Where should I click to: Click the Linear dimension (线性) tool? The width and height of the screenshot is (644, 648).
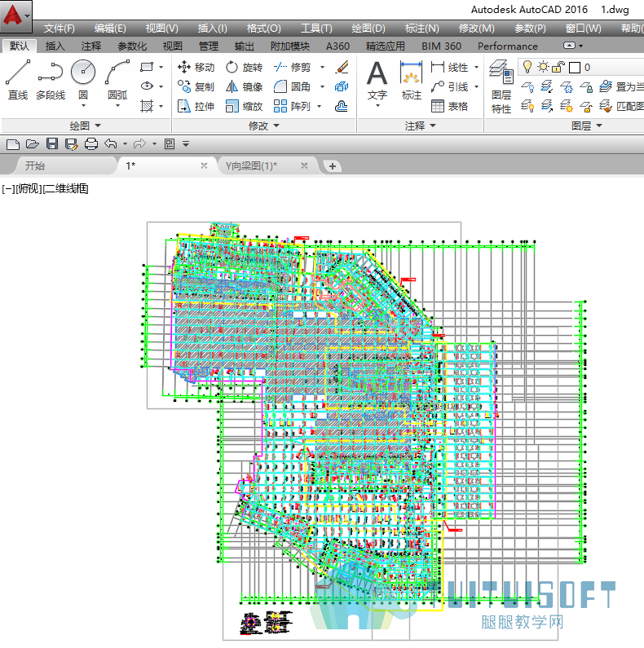449,67
